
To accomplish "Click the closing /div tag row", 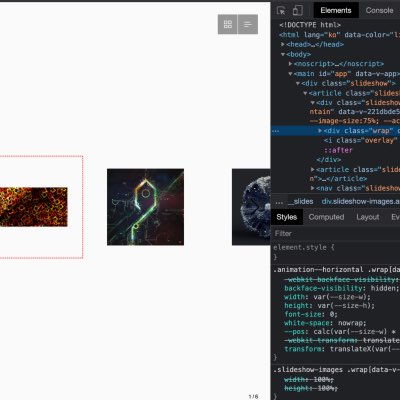I will [x=329, y=160].
